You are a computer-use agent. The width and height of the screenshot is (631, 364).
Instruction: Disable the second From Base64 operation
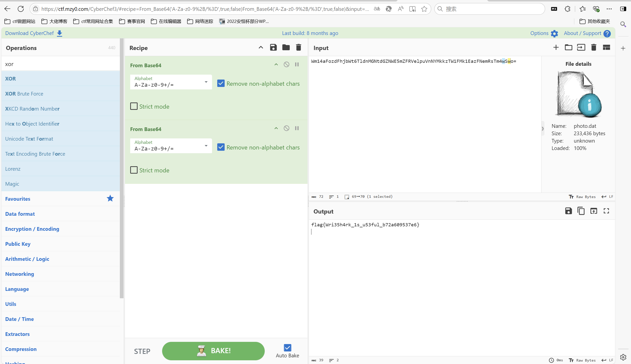286,128
